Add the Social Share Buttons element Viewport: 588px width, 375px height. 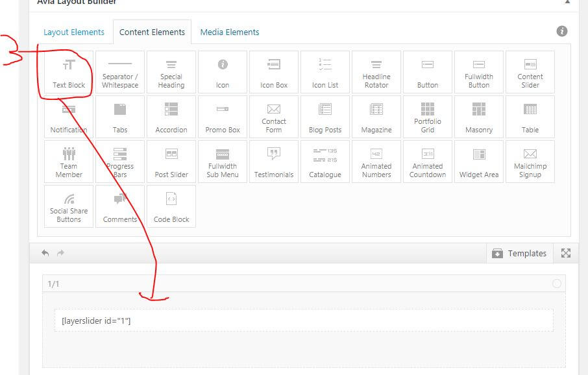69,207
